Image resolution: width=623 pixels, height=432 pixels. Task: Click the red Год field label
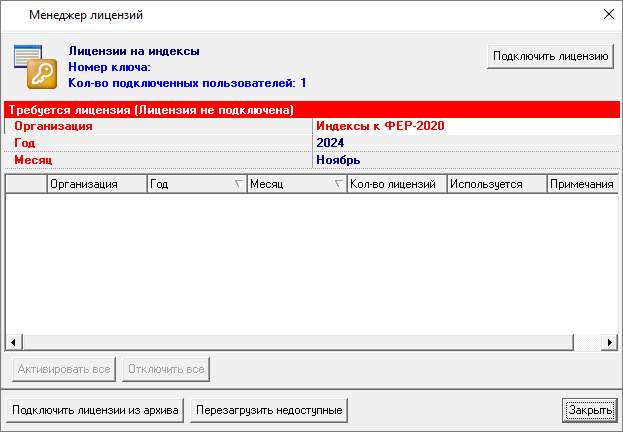coord(25,143)
